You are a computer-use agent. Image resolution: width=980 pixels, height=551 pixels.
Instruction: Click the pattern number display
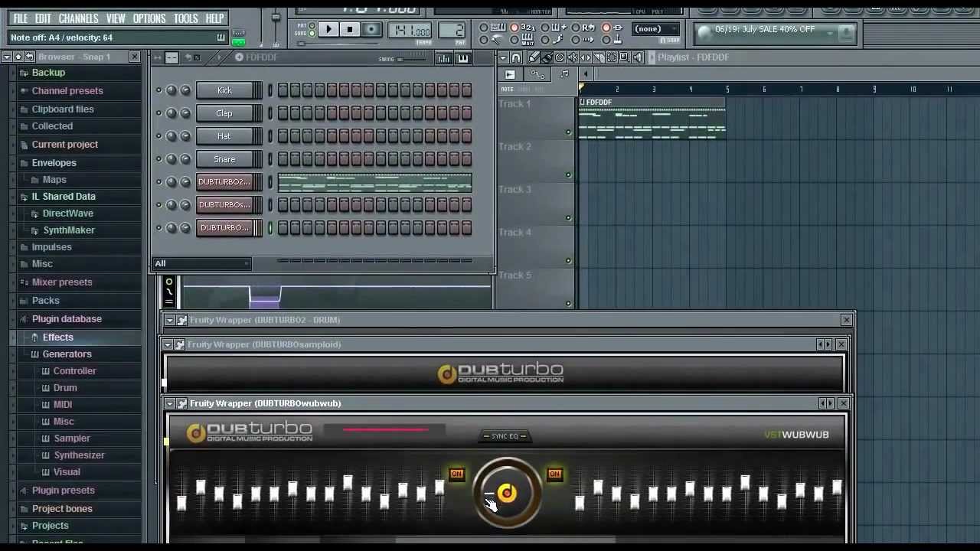pos(452,31)
